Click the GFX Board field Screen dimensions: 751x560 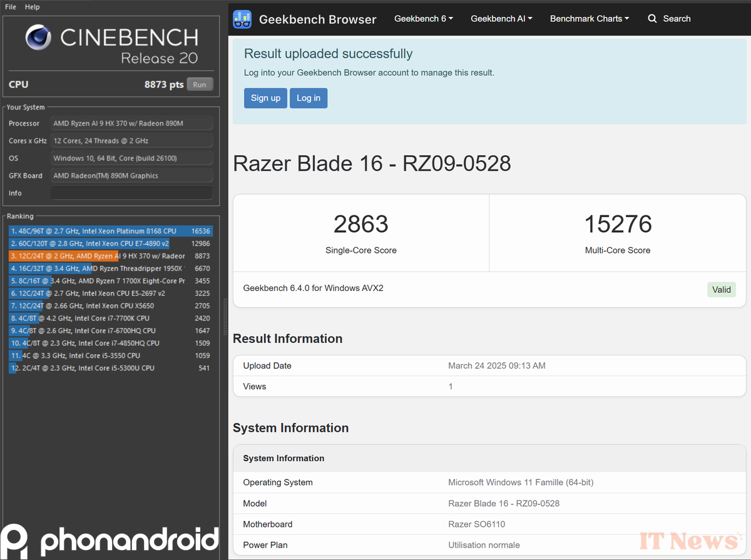(x=131, y=176)
